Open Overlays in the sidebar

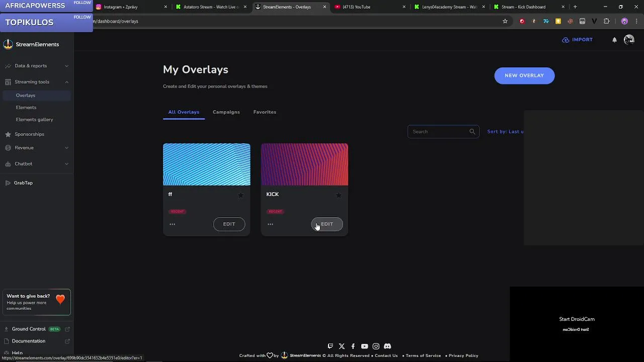click(36, 96)
